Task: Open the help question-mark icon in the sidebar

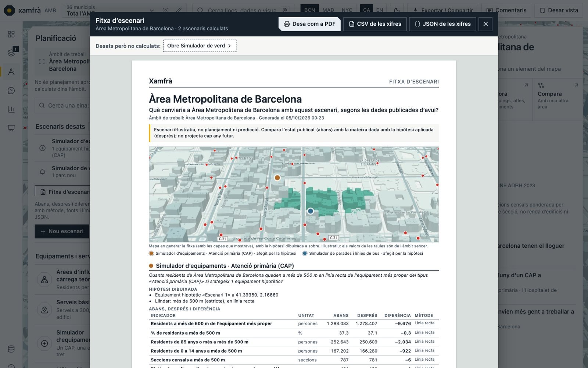Action: 11,91
